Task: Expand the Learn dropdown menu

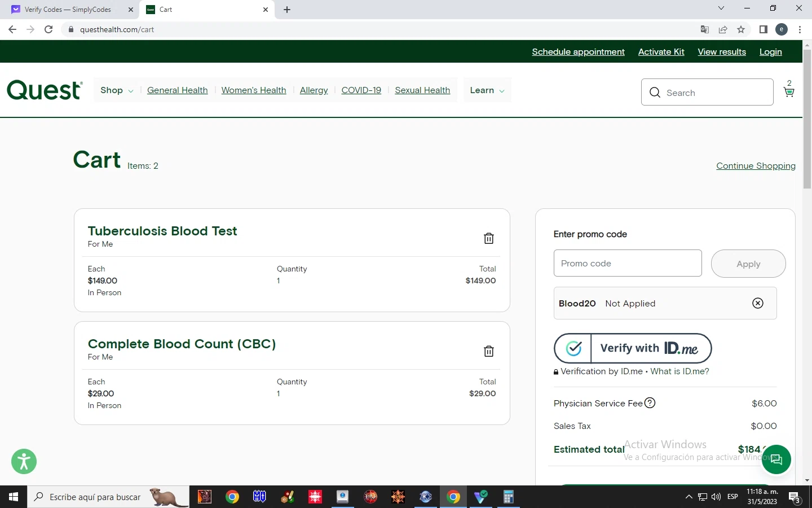Action: click(487, 90)
